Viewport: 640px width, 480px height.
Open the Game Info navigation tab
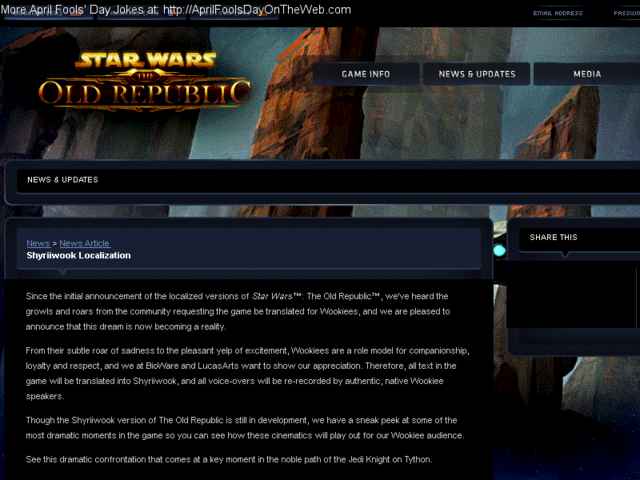tap(366, 74)
